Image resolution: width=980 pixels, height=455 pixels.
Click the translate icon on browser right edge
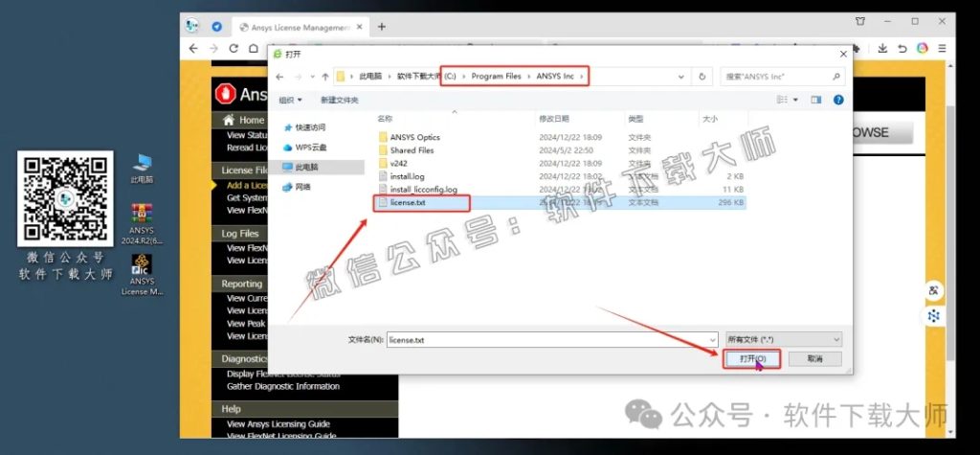(x=934, y=290)
